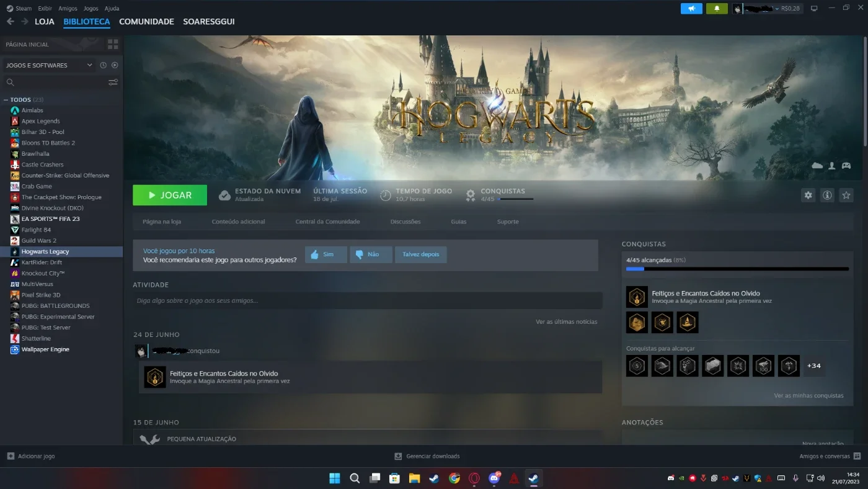The width and height of the screenshot is (868, 489).
Task: Open the Jogos menu
Action: 91,9
